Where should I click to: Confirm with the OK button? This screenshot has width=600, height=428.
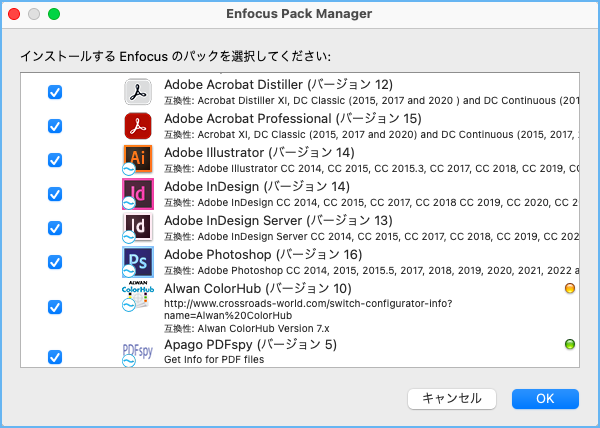click(545, 399)
